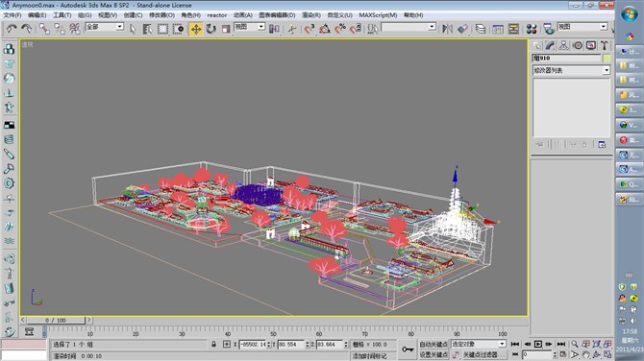Screen dimensions: 644x361
Task: Pick the Rectangular Selection Region tool
Action: [162, 29]
